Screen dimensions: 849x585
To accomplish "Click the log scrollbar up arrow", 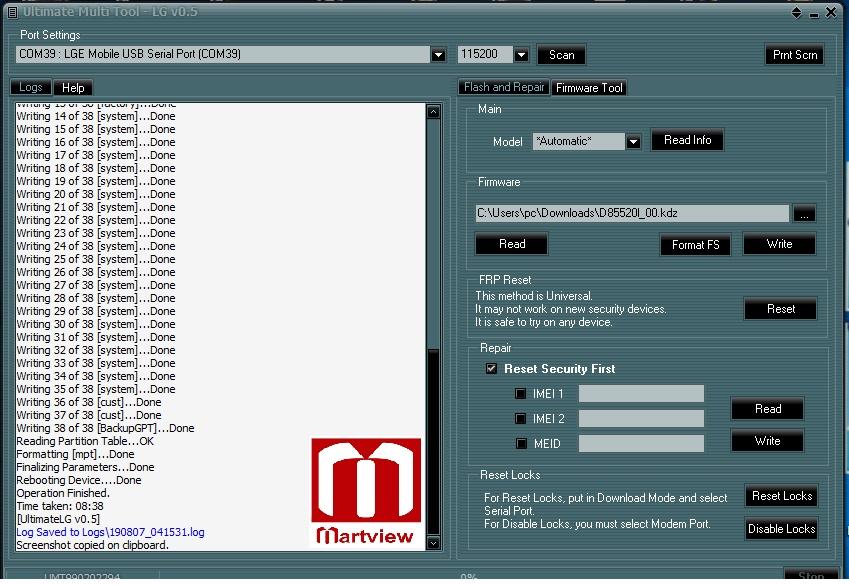I will tap(433, 112).
